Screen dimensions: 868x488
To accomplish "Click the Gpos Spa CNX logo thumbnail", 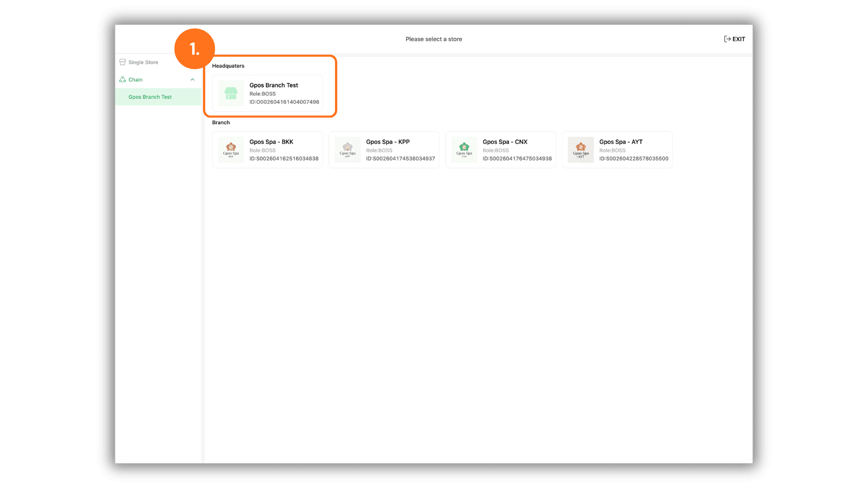I will (464, 150).
